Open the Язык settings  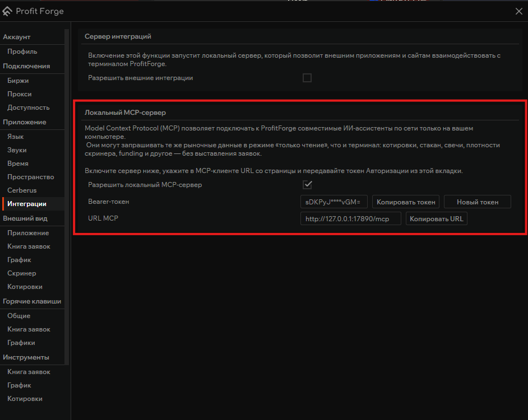[x=16, y=137]
